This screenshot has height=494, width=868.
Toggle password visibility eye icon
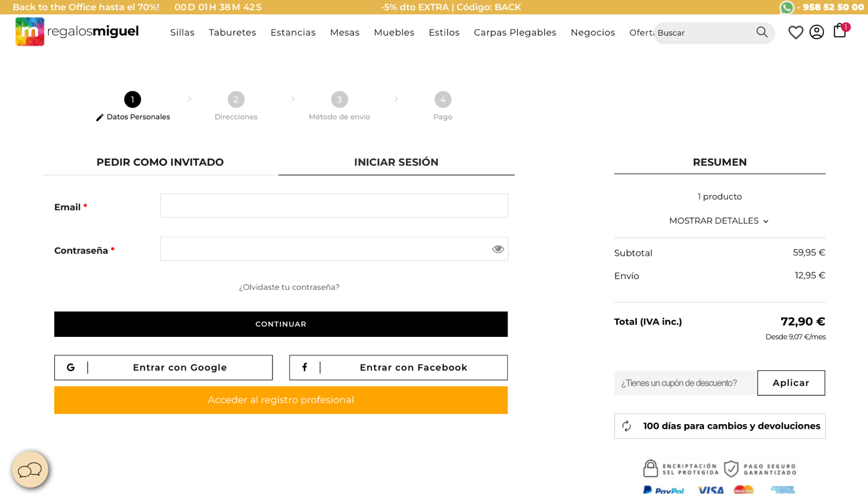click(498, 249)
